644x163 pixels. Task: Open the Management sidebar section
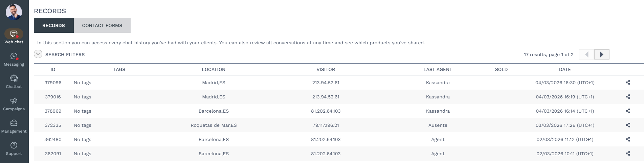(14, 126)
